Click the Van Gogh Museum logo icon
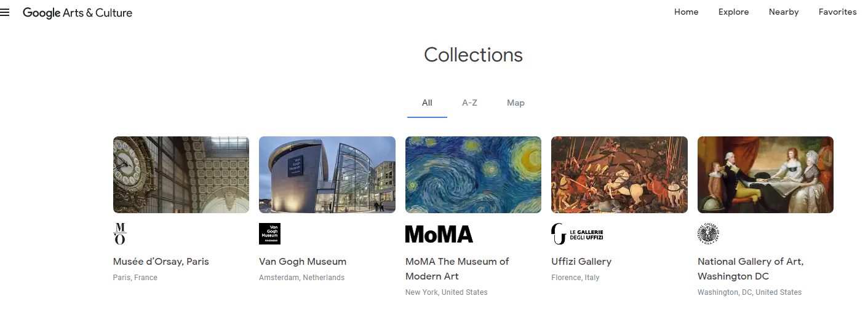Viewport: 868px width, 309px height. point(269,233)
